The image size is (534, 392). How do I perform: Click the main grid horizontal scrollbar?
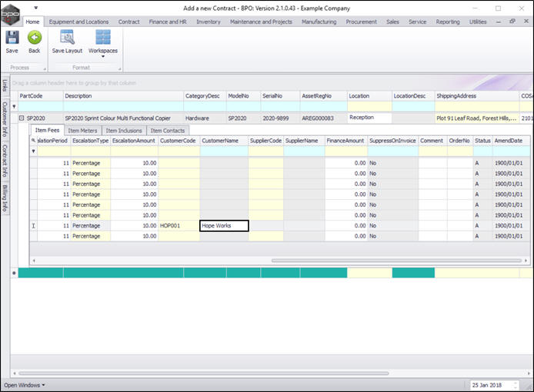pyautogui.click(x=203, y=374)
